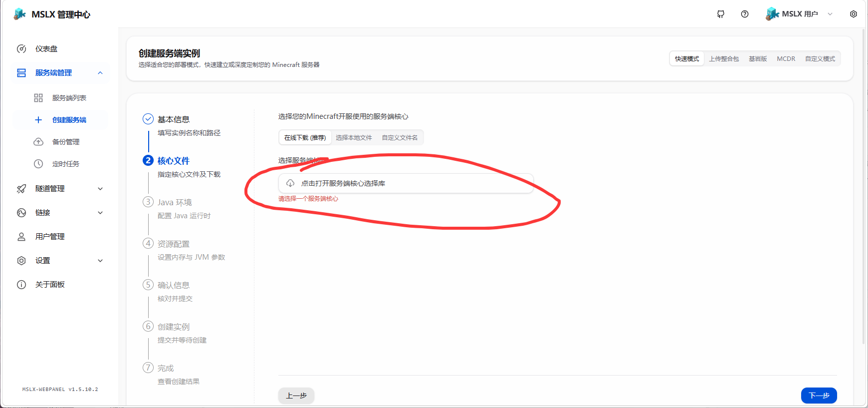Click the 服务端列表 grid icon

(38, 98)
